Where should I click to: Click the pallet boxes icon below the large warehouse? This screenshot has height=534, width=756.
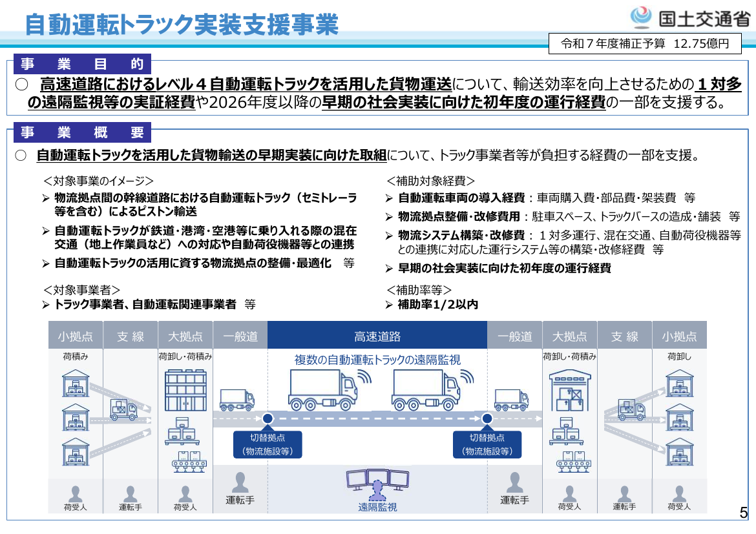(x=566, y=431)
